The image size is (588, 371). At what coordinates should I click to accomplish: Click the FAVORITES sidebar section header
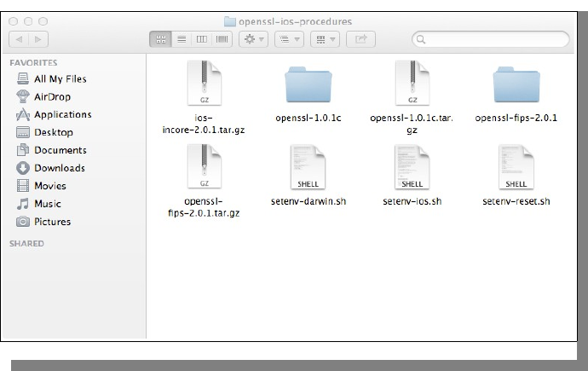pos(33,62)
